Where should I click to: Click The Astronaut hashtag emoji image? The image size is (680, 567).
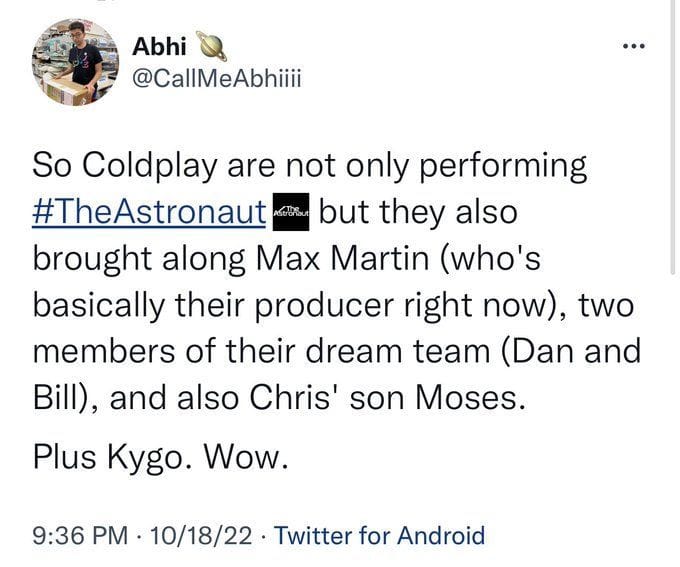pos(292,210)
